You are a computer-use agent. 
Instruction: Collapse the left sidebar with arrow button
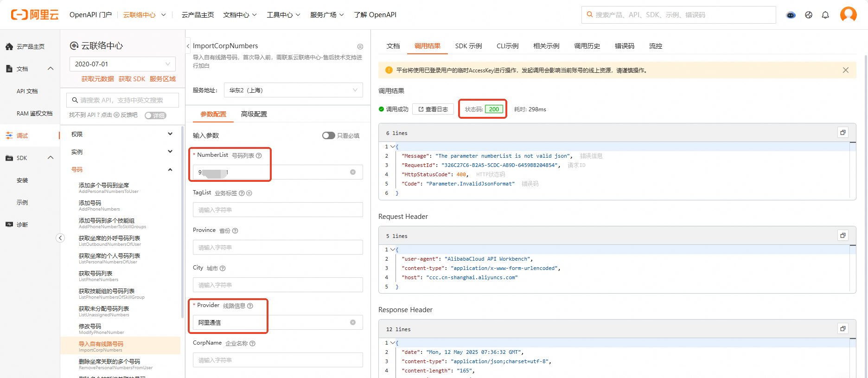click(60, 238)
